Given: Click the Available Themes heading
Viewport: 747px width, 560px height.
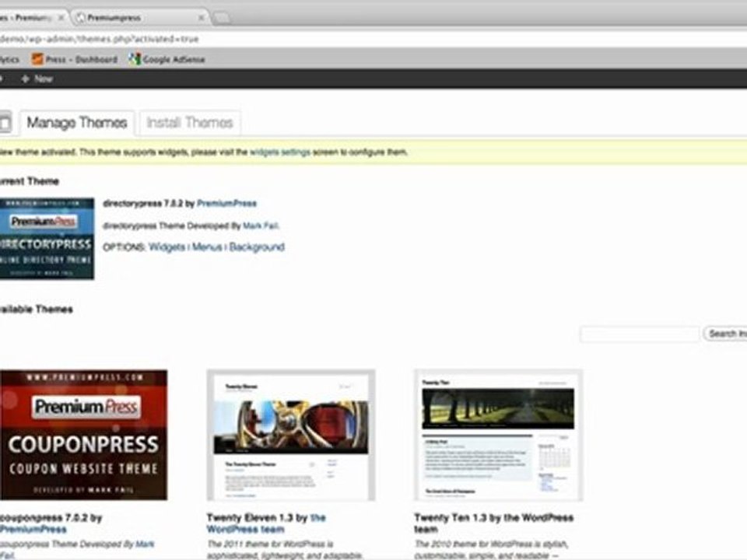Looking at the screenshot, I should [x=37, y=310].
